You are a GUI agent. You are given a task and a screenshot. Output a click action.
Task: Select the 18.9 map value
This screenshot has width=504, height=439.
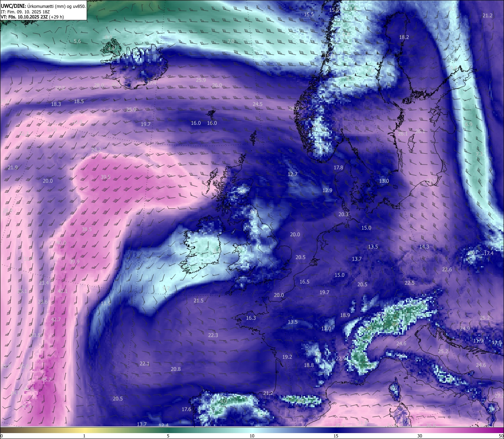pyautogui.click(x=345, y=315)
